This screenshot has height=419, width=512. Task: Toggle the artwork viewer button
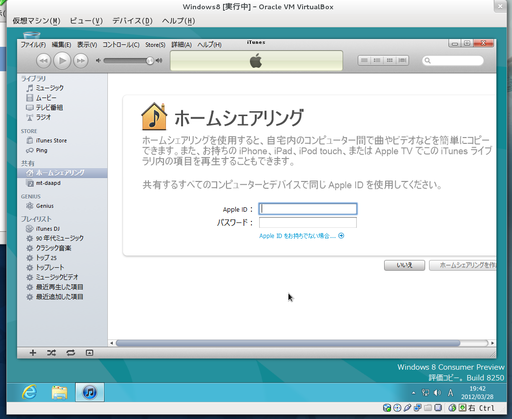click(89, 353)
